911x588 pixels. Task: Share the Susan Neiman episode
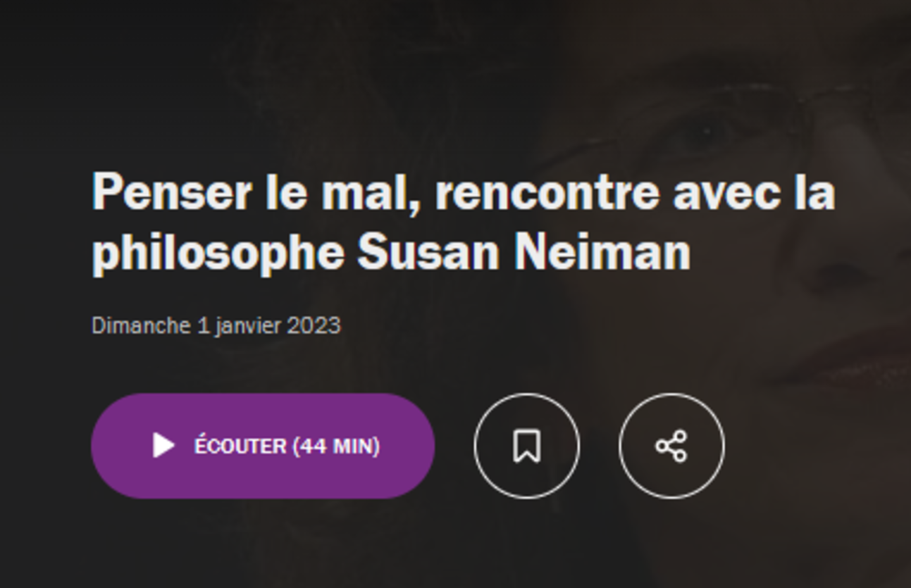pos(671,446)
